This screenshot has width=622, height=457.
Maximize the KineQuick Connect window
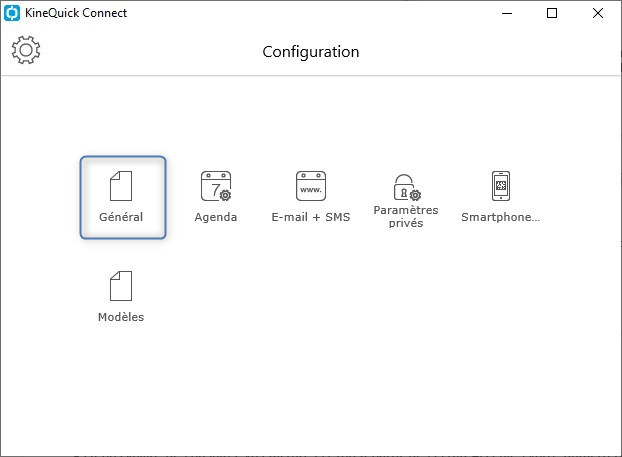pos(552,13)
